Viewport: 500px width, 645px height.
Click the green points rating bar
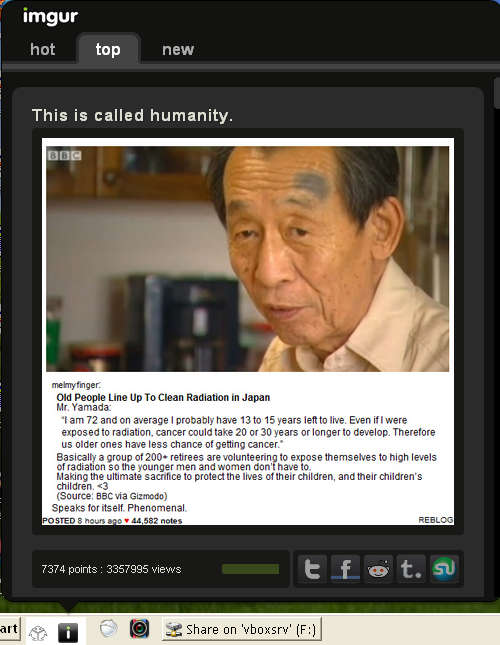pyautogui.click(x=250, y=569)
